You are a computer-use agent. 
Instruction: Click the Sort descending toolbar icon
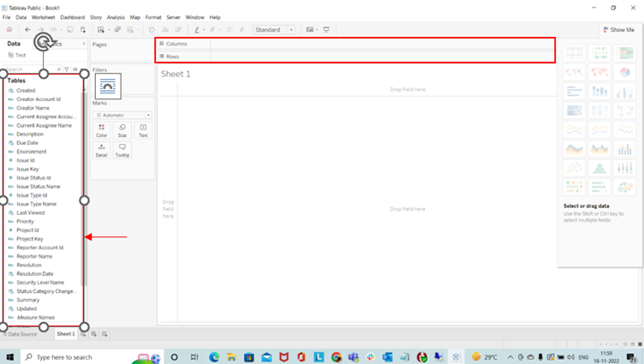pyautogui.click(x=178, y=30)
